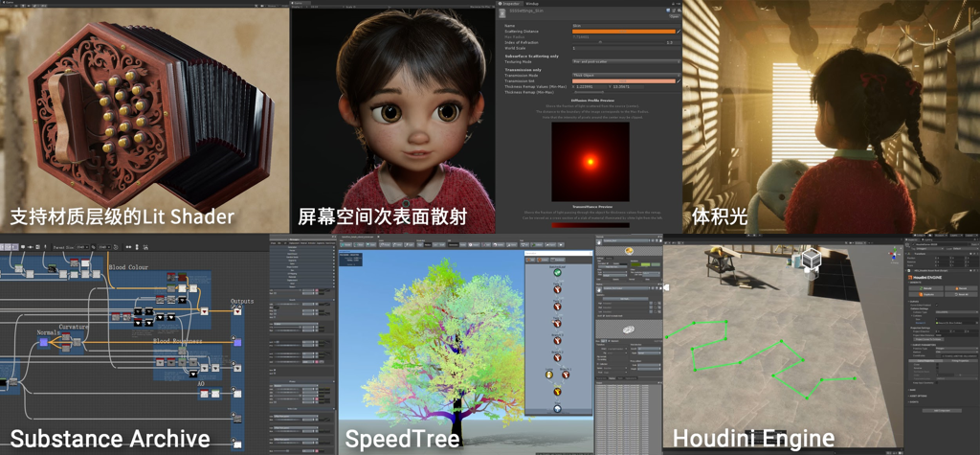Click the Thickness Remap X value field

coord(591,87)
